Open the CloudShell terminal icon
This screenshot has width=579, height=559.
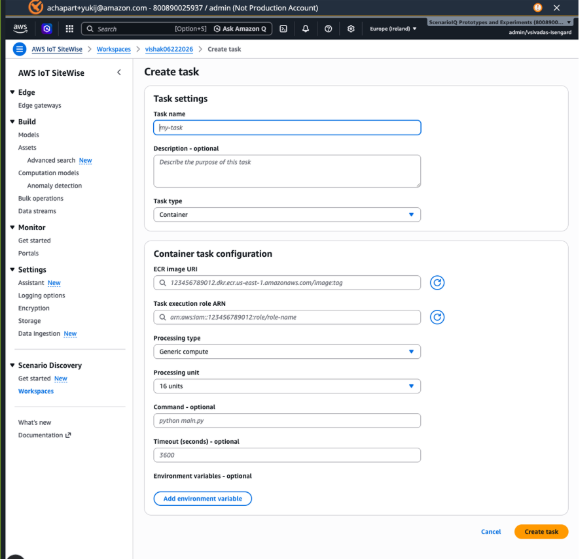pyautogui.click(x=283, y=28)
